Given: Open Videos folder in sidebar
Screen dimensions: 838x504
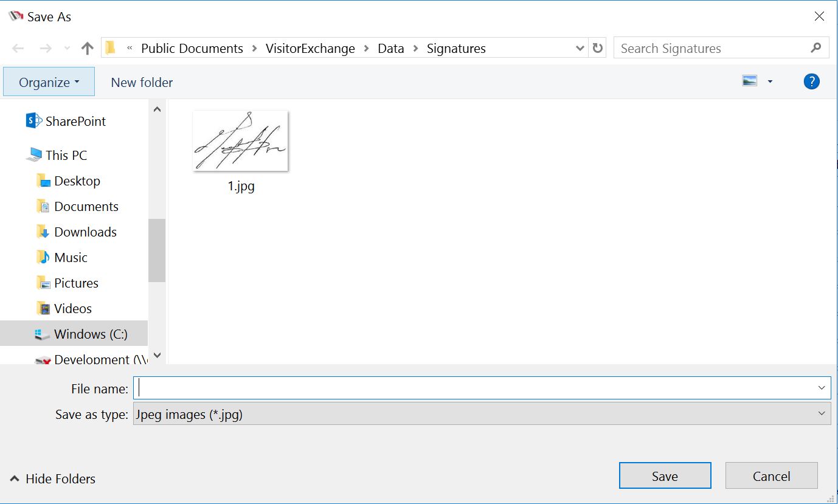Looking at the screenshot, I should [x=74, y=308].
